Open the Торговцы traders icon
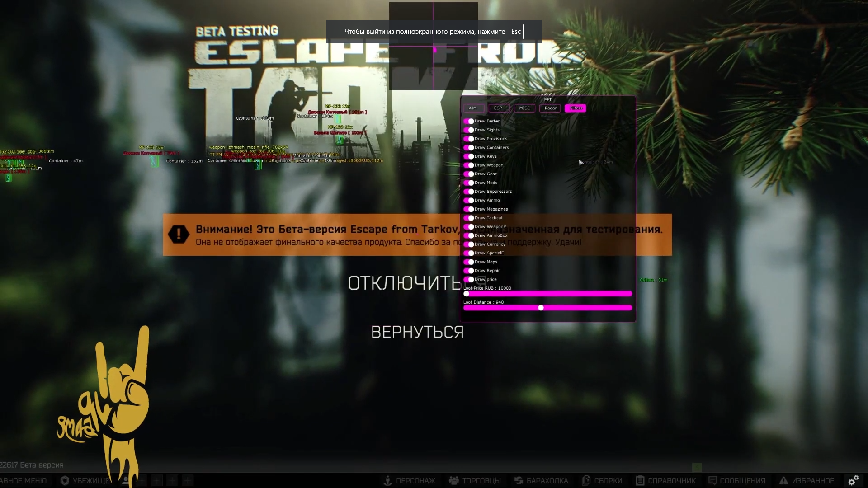 coord(454,481)
